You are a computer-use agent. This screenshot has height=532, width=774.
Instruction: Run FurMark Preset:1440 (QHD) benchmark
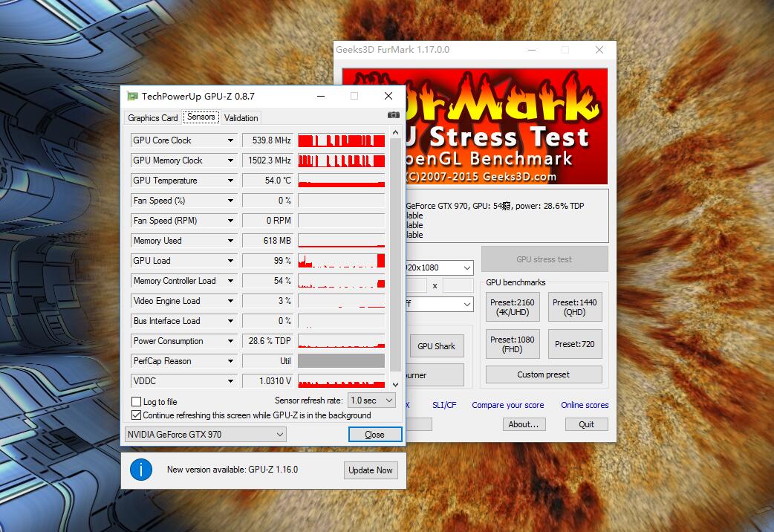coord(575,308)
